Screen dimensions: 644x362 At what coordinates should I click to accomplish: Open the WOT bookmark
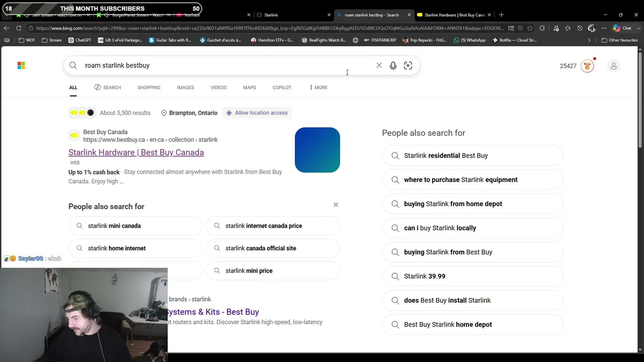27,40
